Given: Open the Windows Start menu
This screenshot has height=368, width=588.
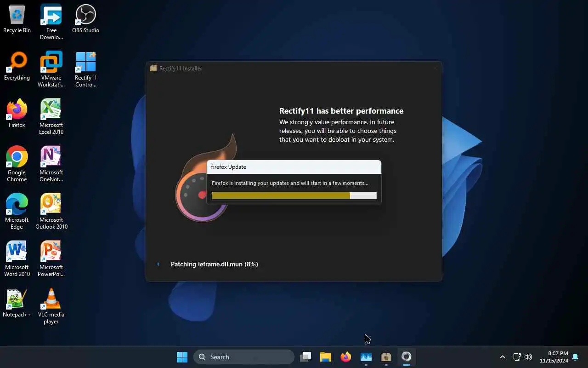Looking at the screenshot, I should 182,357.
